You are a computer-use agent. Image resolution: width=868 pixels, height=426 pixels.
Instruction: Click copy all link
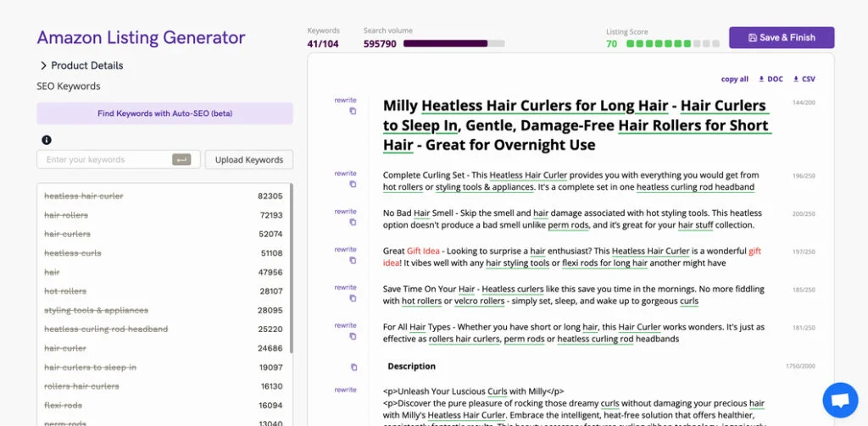(x=734, y=79)
